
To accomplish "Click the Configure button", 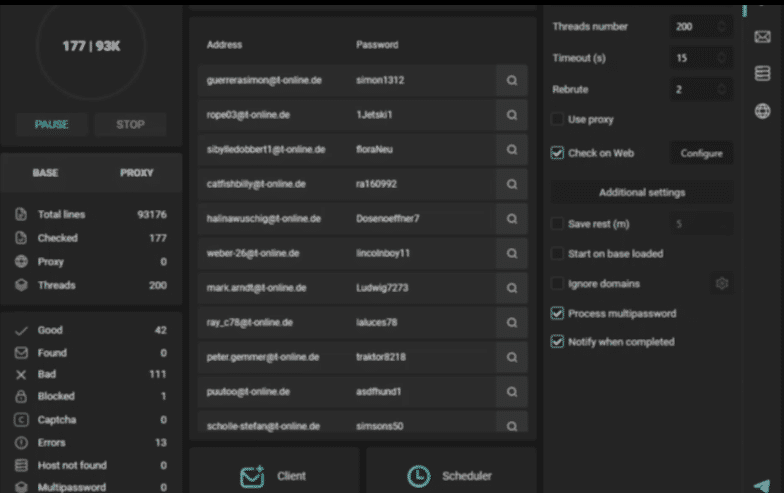I will click(701, 153).
